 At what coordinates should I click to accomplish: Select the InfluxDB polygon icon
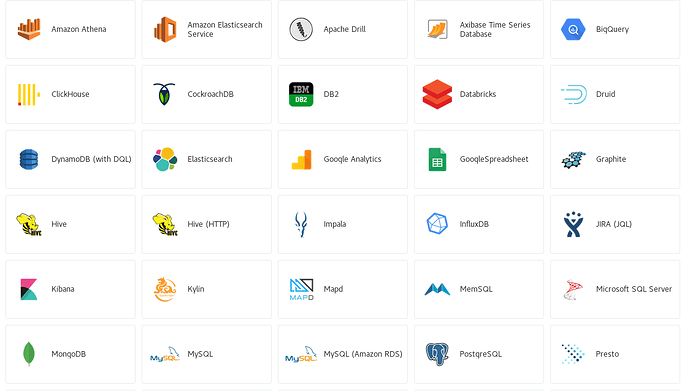437,224
